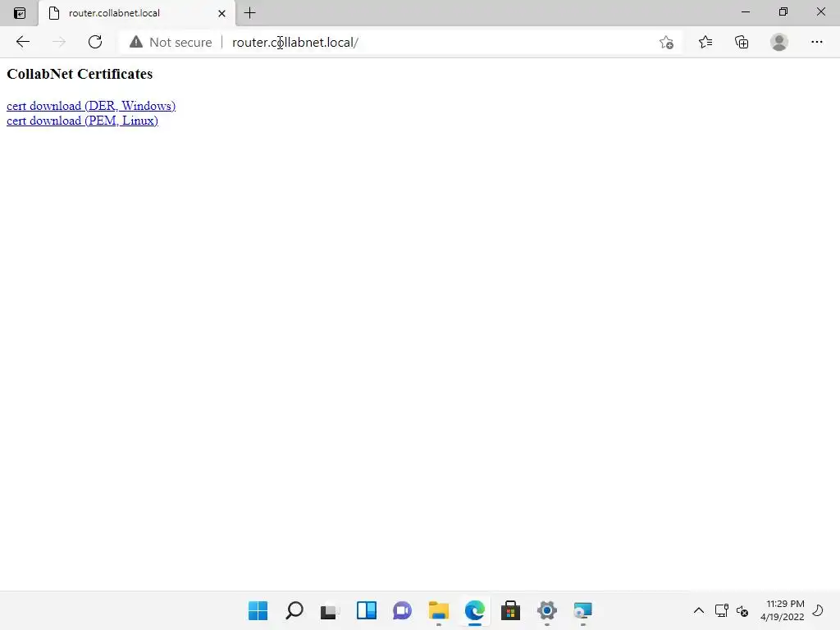The image size is (840, 630).
Task: Open Settings gear app on taskbar
Action: 547,610
